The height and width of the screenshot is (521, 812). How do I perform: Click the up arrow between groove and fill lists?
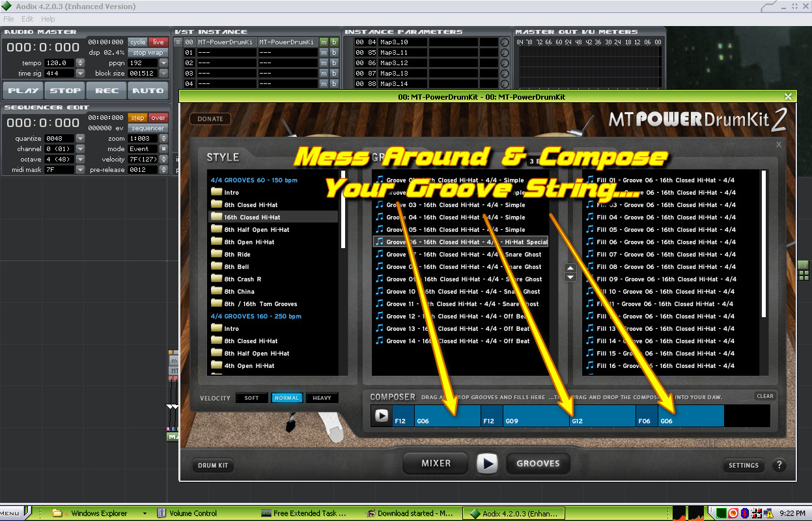tap(570, 268)
